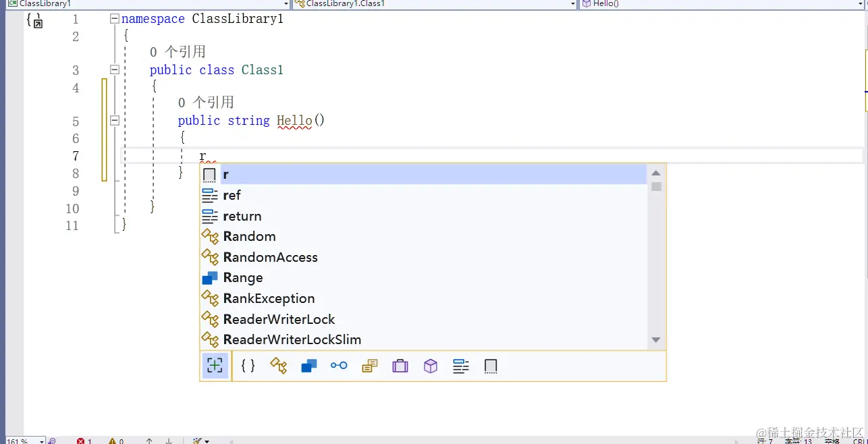This screenshot has width=868, height=444.
Task: Click snippet icon beside 'r' suggestion
Action: 210,175
